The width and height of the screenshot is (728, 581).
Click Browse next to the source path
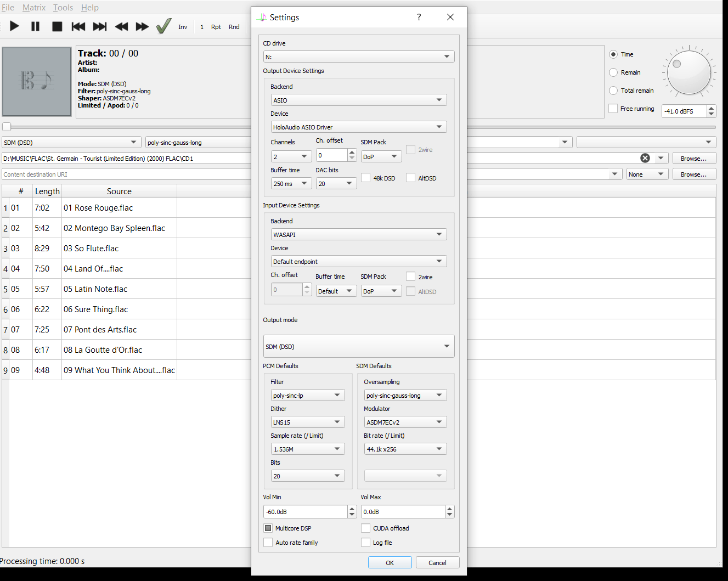pos(694,158)
